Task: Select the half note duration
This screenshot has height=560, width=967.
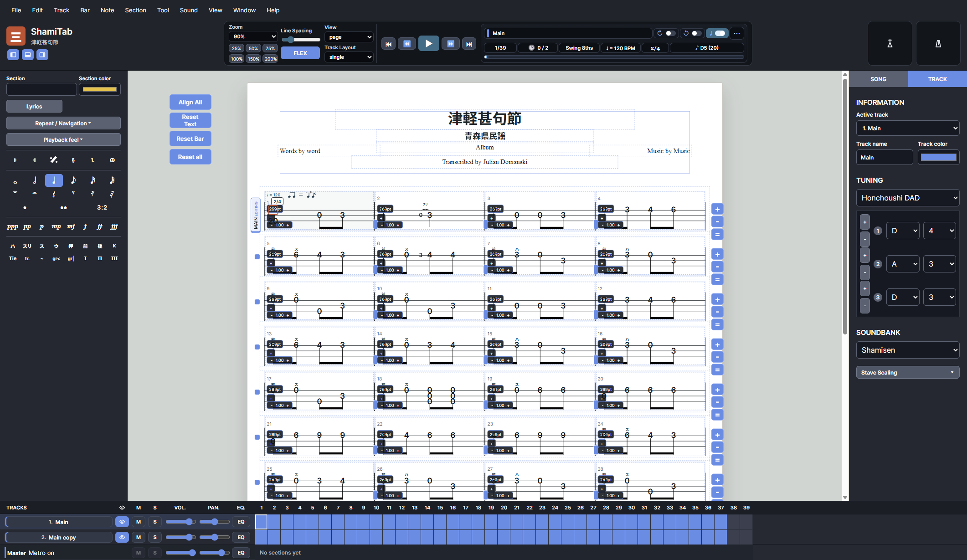Action: [35, 180]
